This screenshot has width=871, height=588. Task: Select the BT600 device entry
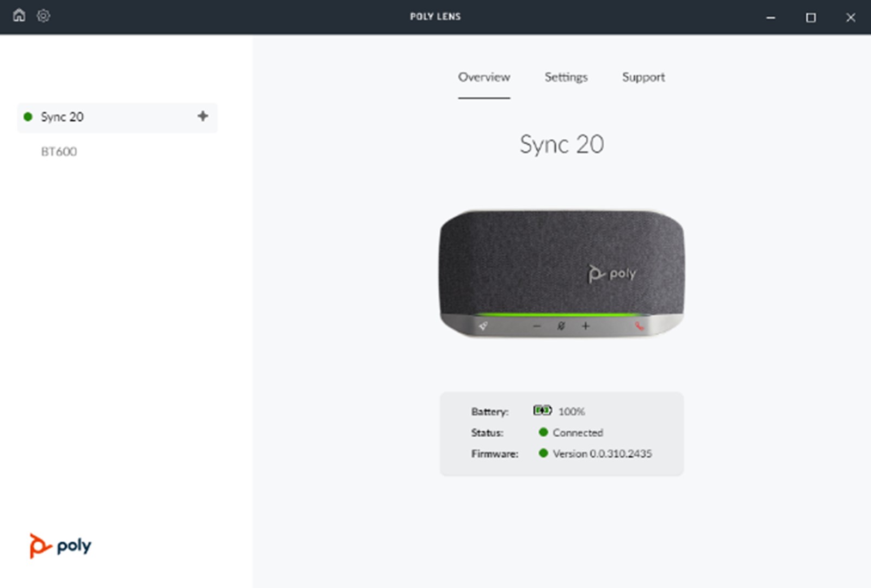click(x=59, y=152)
